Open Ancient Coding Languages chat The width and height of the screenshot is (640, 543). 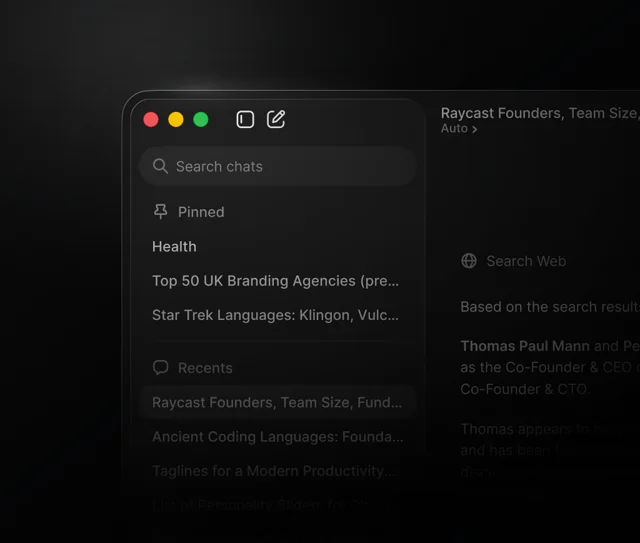point(278,437)
